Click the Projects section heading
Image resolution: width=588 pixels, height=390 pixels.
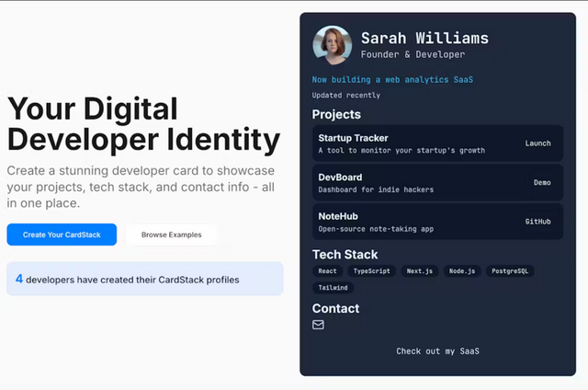click(336, 114)
